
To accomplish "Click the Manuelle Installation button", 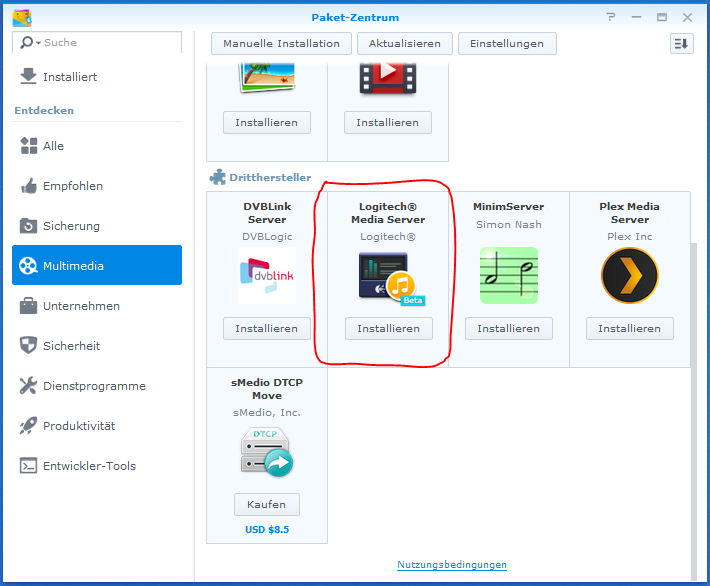I will point(281,43).
